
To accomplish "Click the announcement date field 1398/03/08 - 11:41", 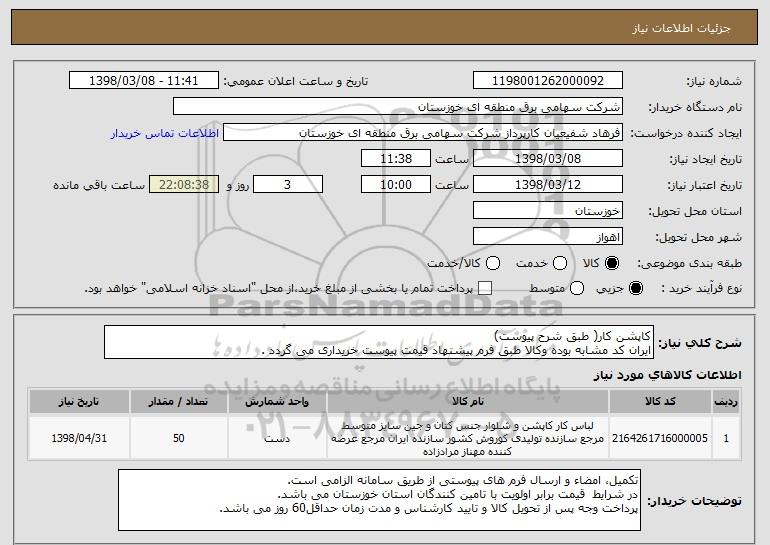I will coord(144,81).
